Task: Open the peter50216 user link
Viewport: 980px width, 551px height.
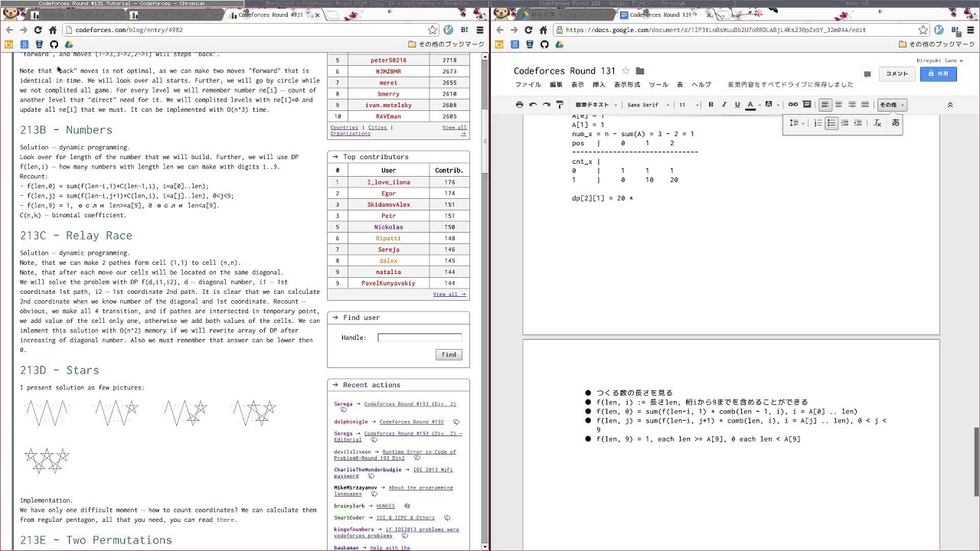Action: click(x=388, y=60)
